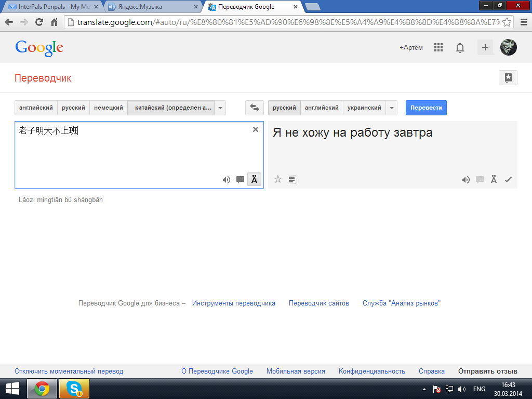Open Служба "Анализ рынков" link
The image size is (532, 399).
[402, 303]
